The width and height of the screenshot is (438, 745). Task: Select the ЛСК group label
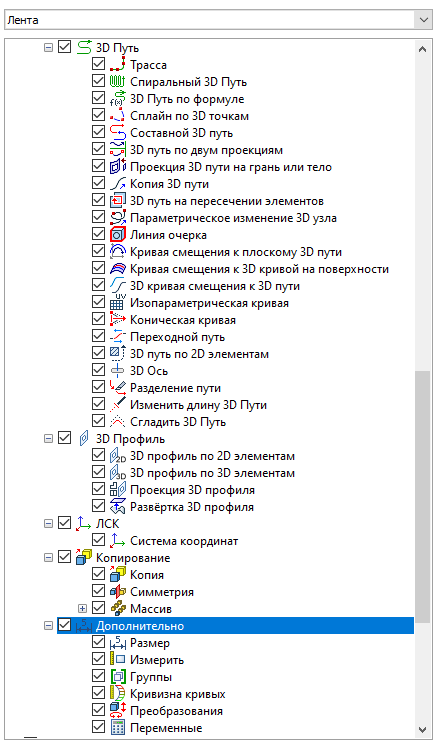click(107, 524)
